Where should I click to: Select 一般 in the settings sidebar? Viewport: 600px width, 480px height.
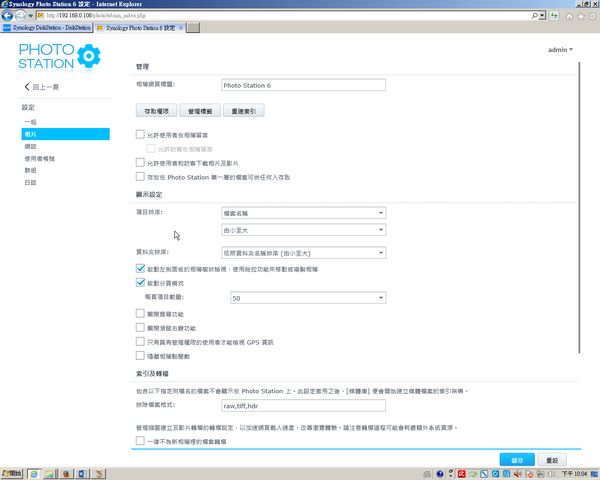[30, 122]
